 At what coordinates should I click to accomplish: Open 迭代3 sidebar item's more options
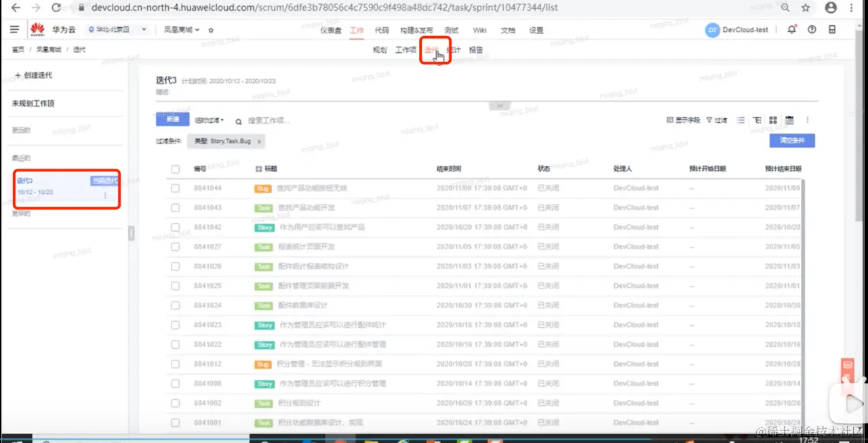click(x=105, y=195)
